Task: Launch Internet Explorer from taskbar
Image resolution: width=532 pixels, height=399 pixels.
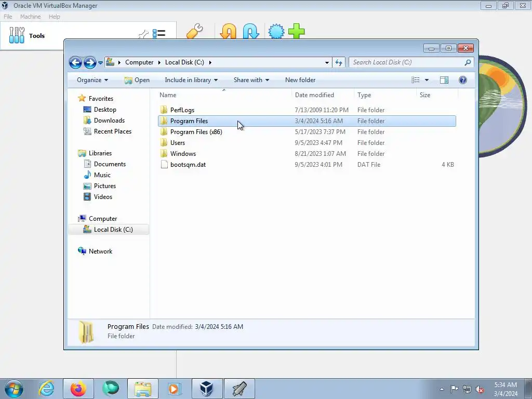Action: pyautogui.click(x=46, y=389)
